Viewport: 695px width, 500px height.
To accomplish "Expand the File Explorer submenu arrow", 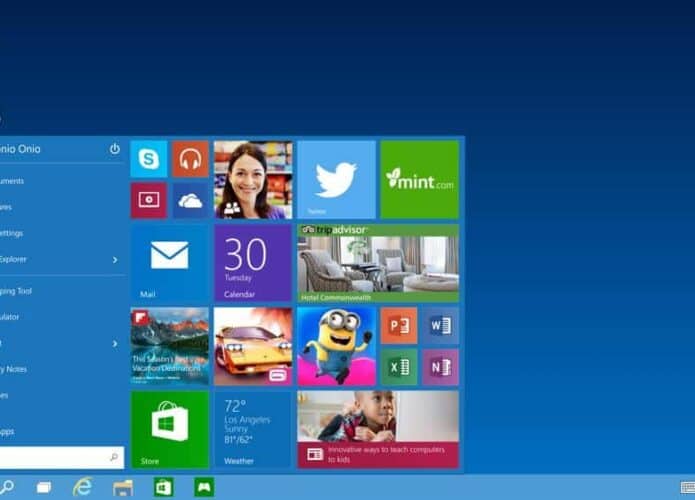I will tap(115, 260).
